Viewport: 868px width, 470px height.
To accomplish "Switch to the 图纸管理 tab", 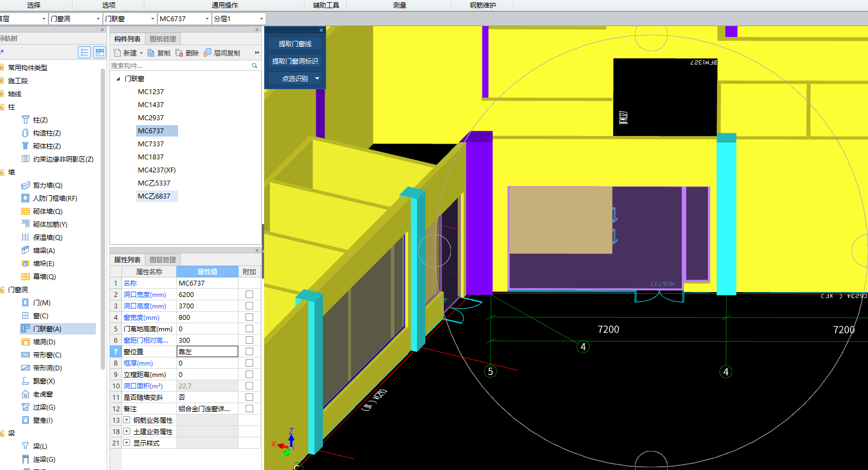I will pos(163,39).
